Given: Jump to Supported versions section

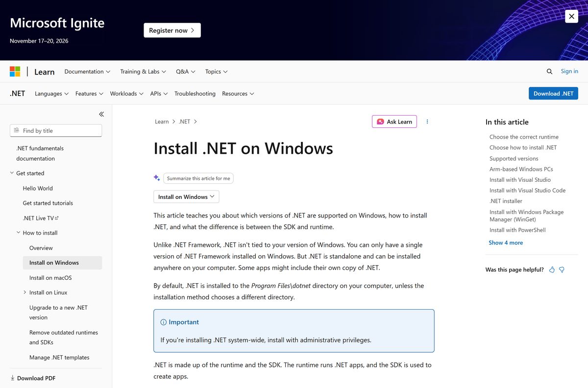Looking at the screenshot, I should tap(514, 158).
